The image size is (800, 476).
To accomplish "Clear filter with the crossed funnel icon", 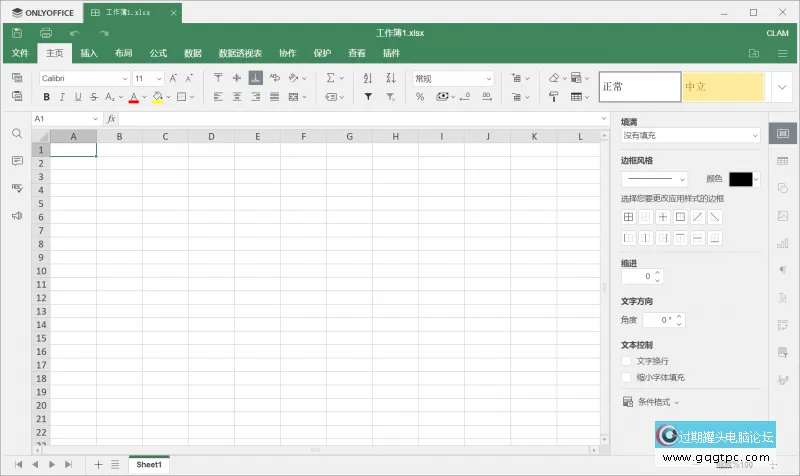I will click(x=390, y=96).
